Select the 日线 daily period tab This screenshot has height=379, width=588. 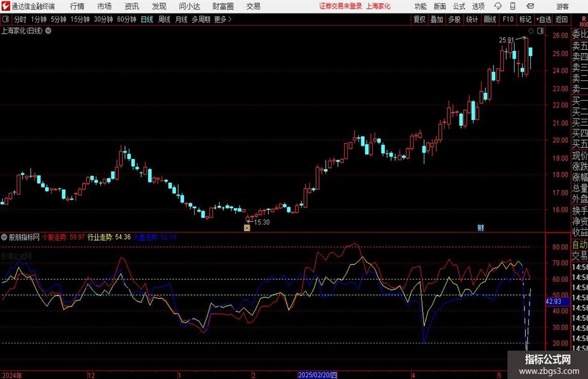[147, 19]
